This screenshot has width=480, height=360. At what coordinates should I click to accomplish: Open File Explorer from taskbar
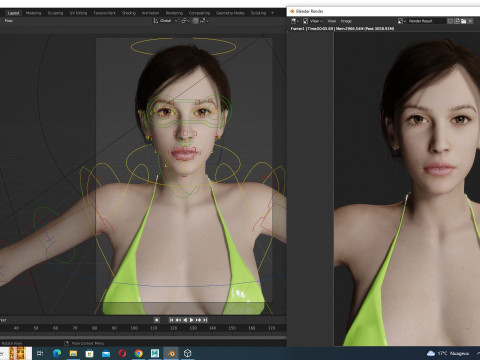click(x=73, y=353)
